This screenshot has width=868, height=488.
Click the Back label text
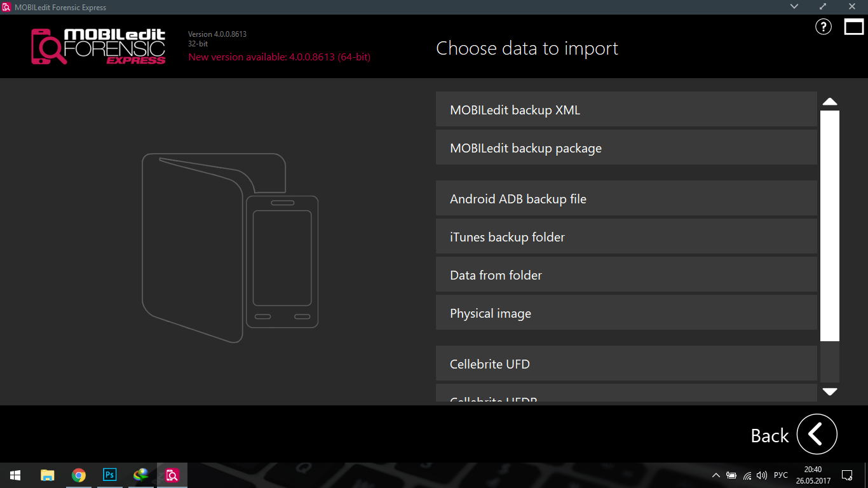pos(770,436)
